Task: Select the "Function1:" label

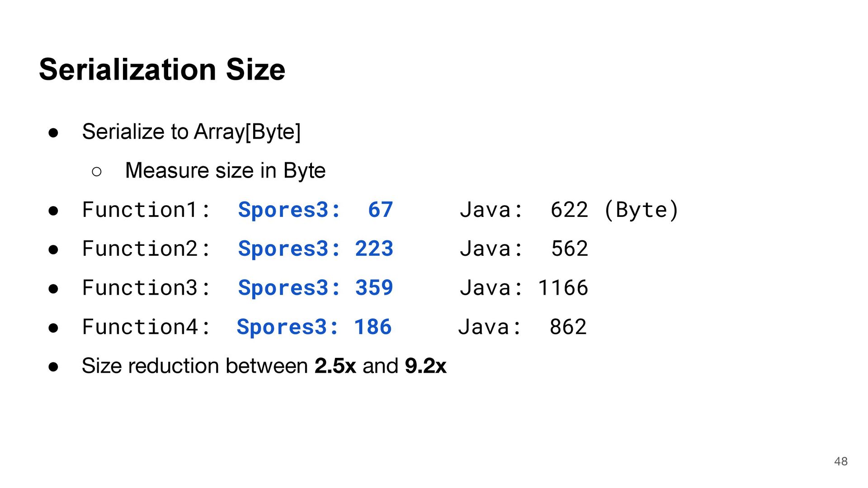Action: 146,210
